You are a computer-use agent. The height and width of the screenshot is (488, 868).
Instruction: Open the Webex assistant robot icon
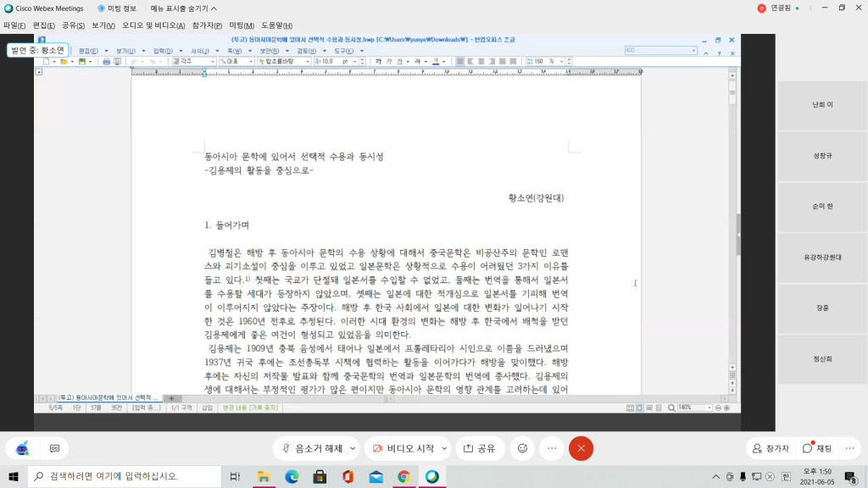coord(22,448)
